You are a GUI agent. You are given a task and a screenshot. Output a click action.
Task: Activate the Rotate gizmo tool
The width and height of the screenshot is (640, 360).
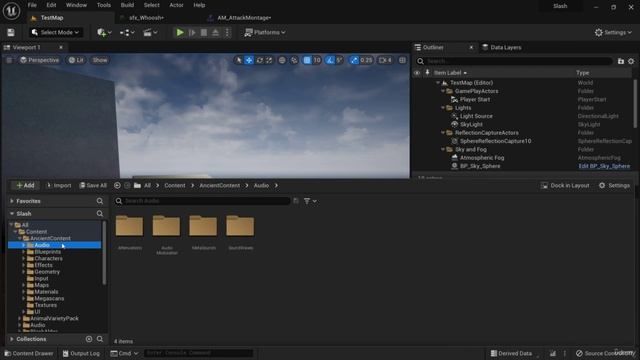[260, 60]
